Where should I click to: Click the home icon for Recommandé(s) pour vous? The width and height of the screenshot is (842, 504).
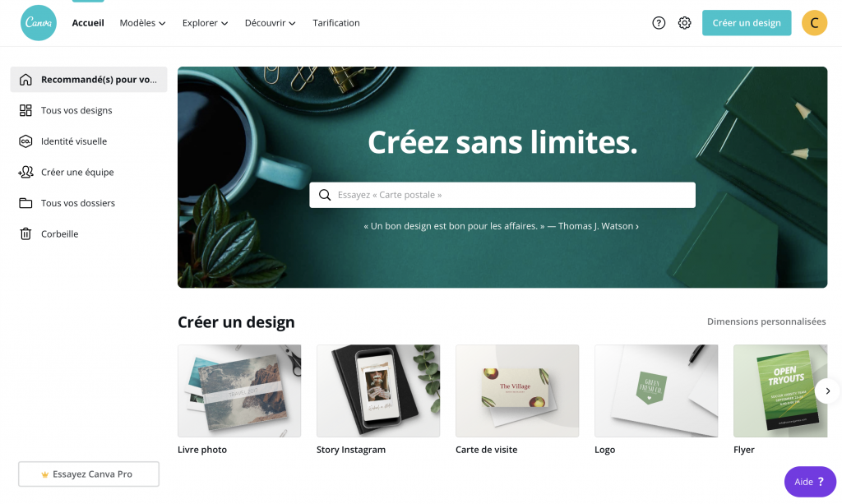[25, 80]
